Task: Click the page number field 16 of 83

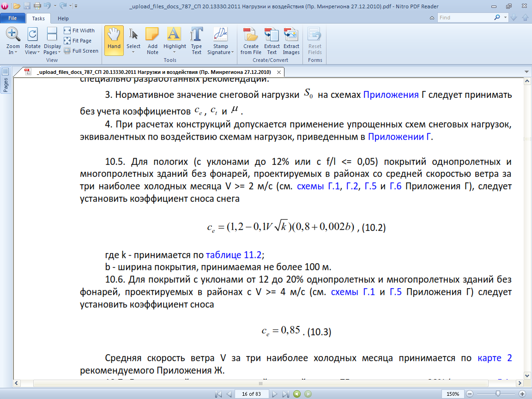Action: [251, 394]
